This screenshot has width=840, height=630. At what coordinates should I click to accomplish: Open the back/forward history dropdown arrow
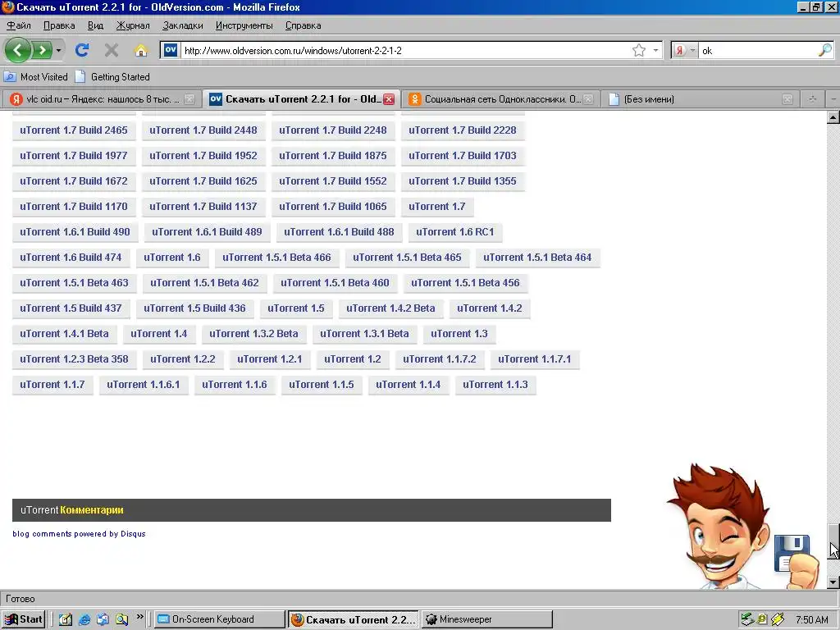pyautogui.click(x=58, y=50)
